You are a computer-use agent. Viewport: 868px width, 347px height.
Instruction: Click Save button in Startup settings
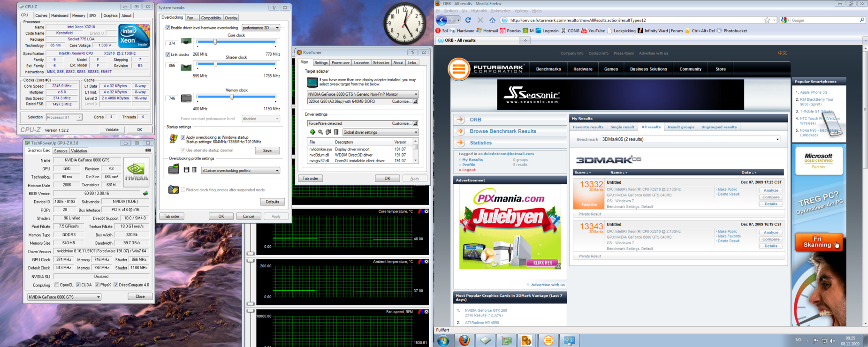point(267,151)
